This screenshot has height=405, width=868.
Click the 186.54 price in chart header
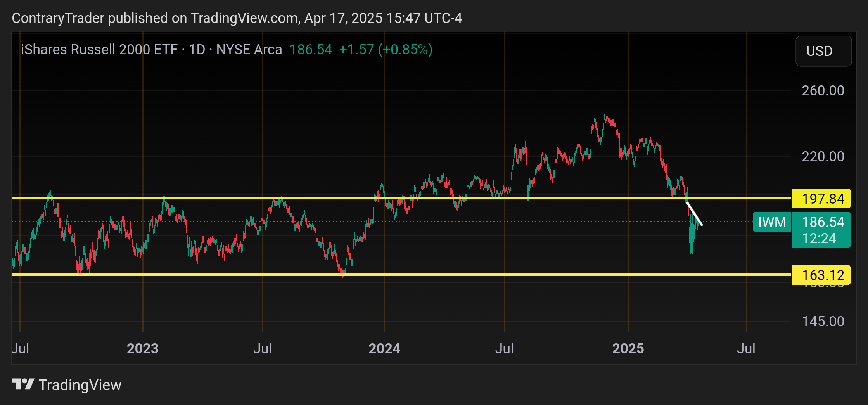pyautogui.click(x=311, y=50)
